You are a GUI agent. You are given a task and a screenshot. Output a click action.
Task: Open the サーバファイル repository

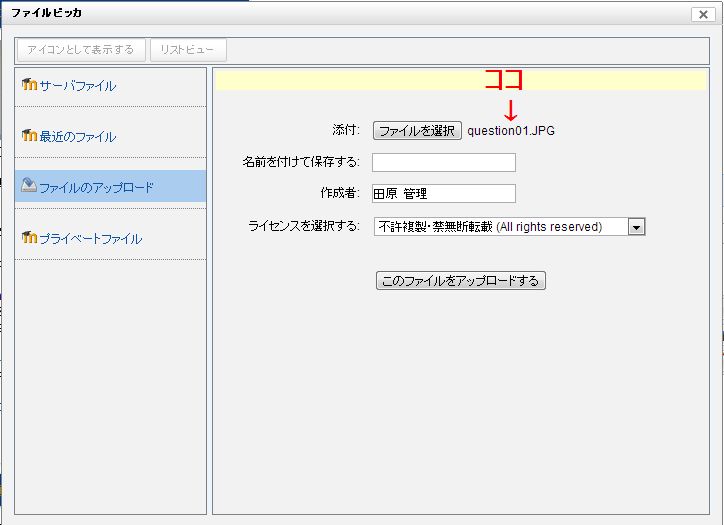(77, 86)
